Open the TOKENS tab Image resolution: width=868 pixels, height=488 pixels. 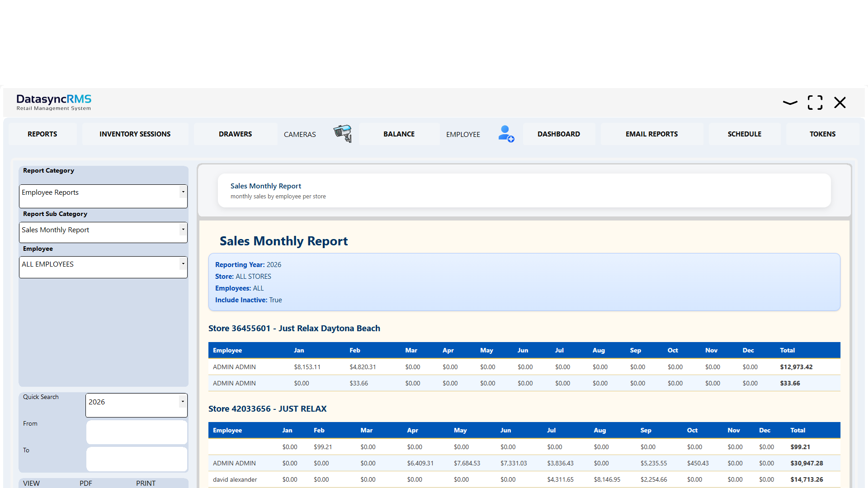[x=823, y=134]
